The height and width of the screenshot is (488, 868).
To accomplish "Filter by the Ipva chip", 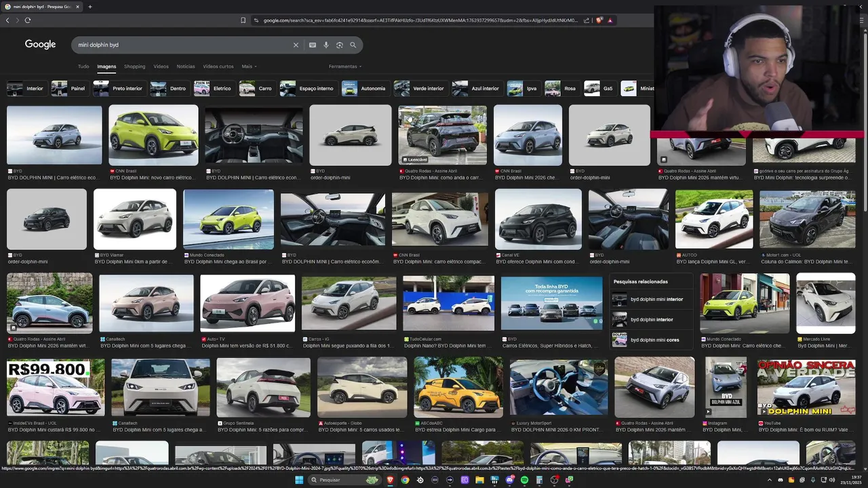I will tap(523, 88).
